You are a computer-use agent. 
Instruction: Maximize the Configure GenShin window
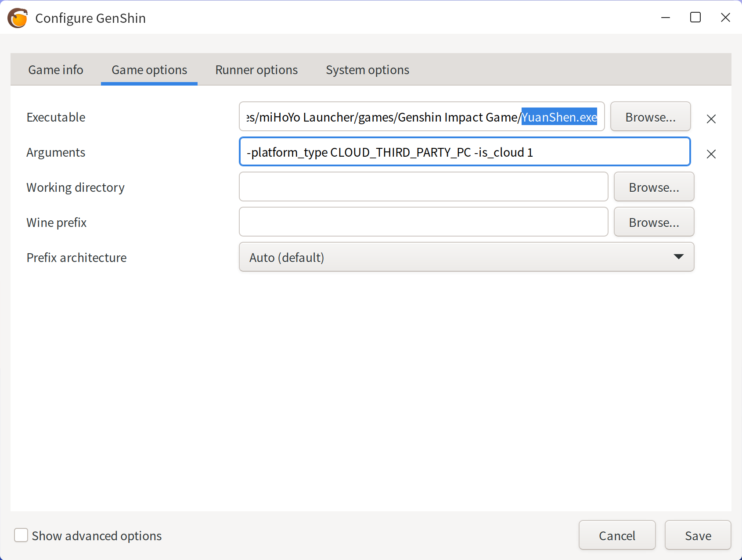(695, 18)
